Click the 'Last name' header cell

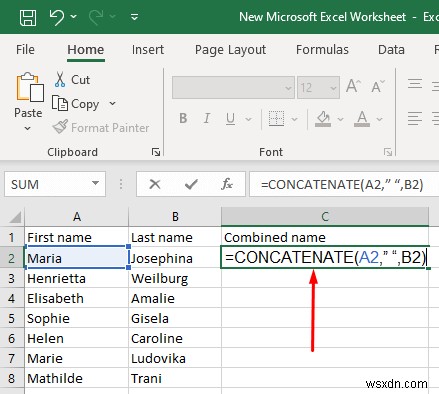(175, 238)
